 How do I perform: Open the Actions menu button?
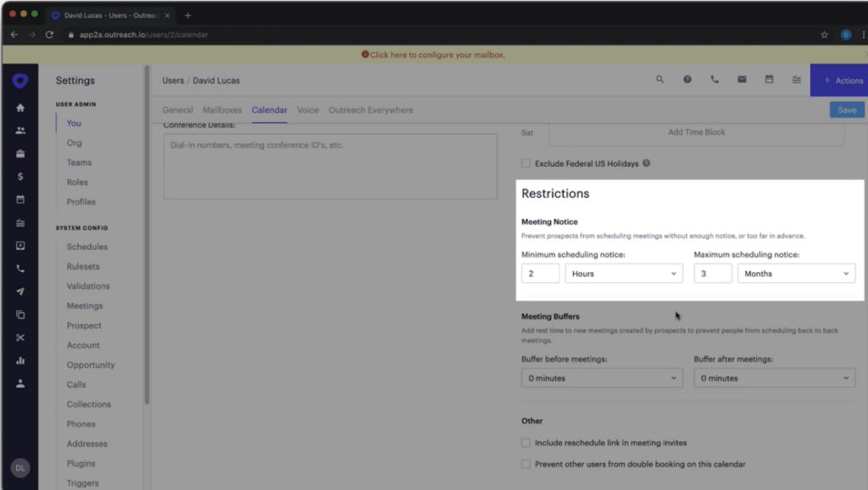pyautogui.click(x=839, y=81)
